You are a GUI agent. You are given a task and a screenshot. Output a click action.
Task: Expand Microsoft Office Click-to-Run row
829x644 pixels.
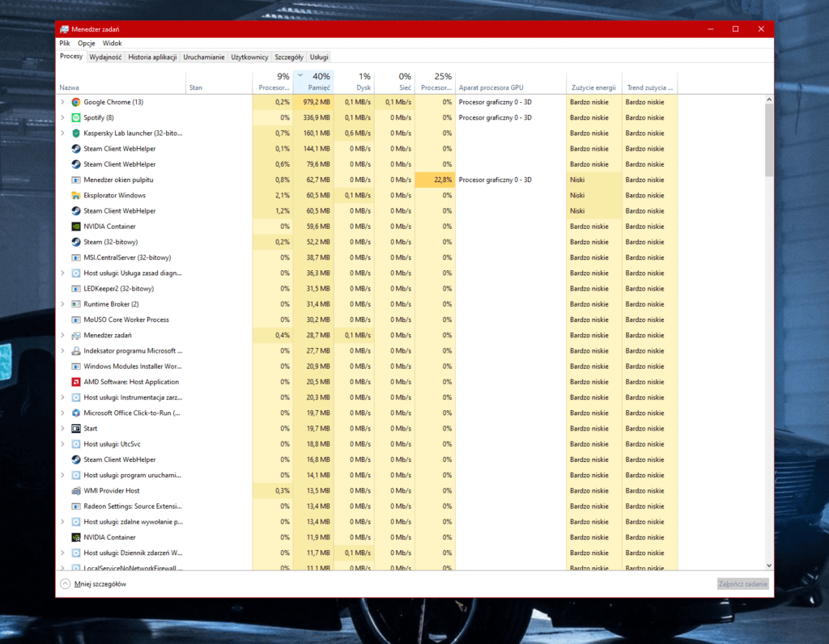click(62, 413)
